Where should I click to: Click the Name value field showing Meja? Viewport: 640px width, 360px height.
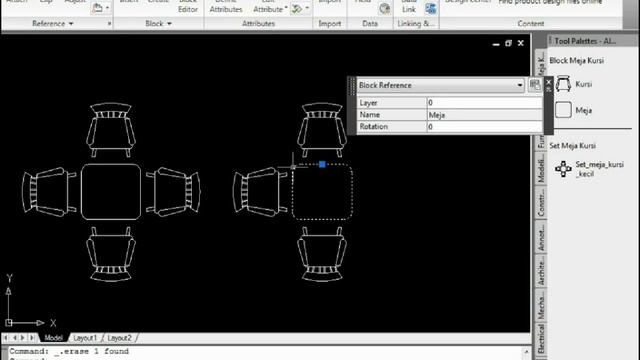point(484,115)
